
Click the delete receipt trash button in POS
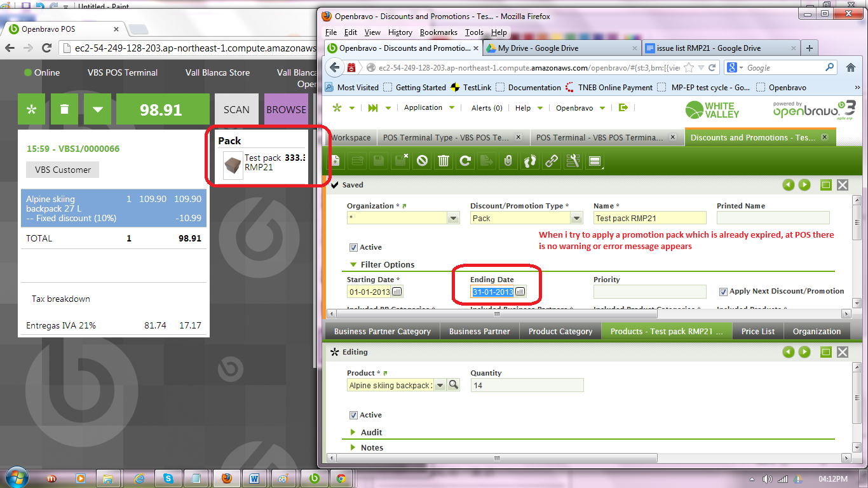point(64,109)
